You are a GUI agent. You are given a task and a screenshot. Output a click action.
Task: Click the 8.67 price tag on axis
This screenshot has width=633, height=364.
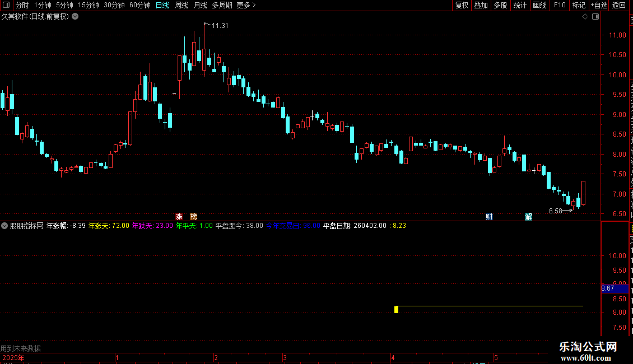point(615,288)
